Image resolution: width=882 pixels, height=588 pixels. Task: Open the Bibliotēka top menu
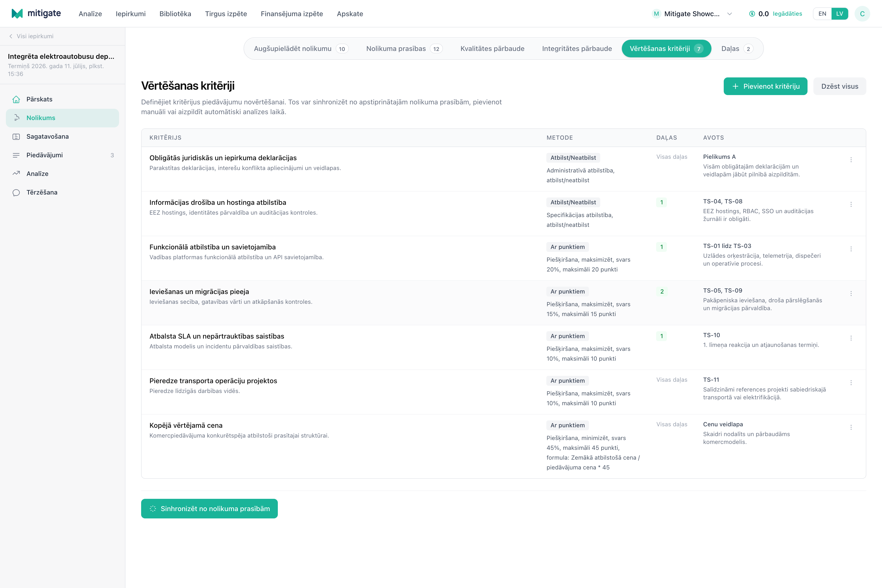(175, 14)
